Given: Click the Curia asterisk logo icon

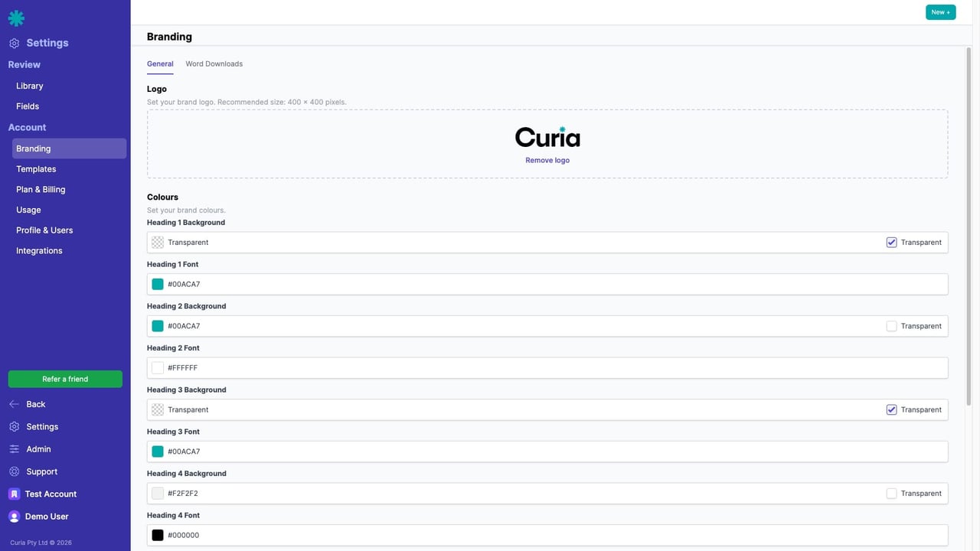Looking at the screenshot, I should pos(16,18).
